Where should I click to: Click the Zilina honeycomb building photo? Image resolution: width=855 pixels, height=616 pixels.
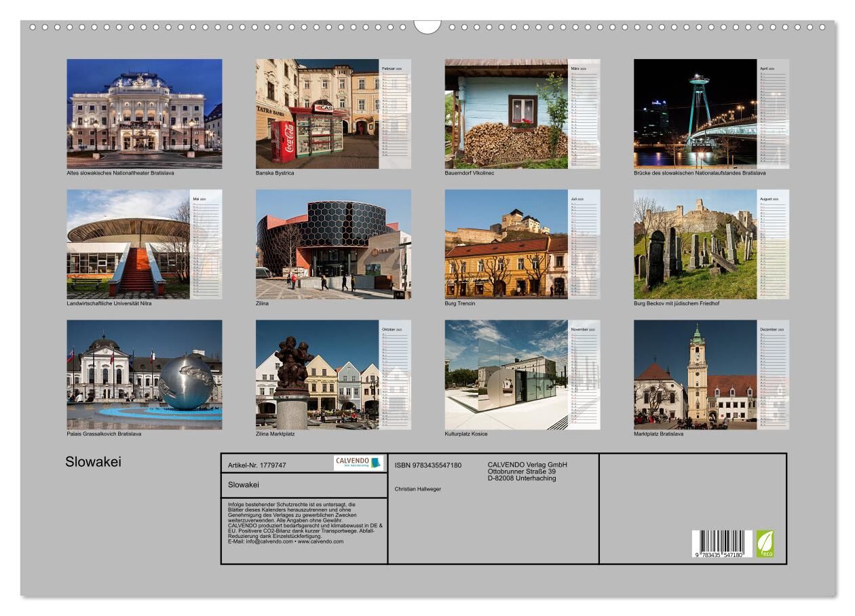click(333, 244)
